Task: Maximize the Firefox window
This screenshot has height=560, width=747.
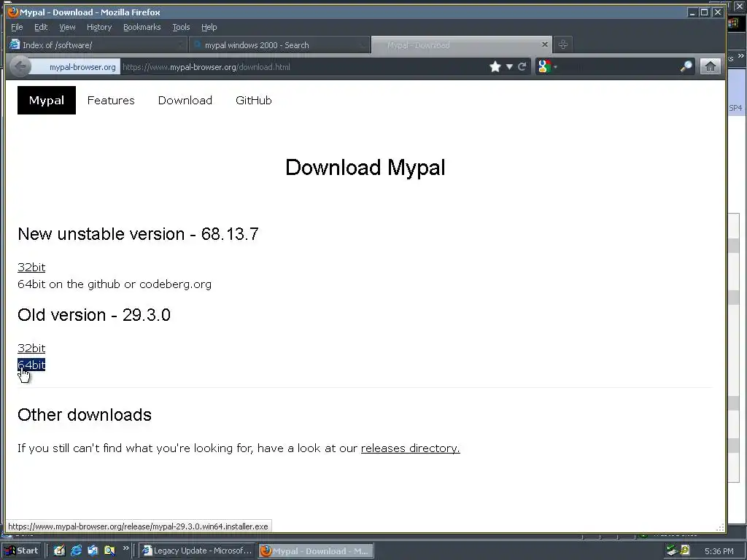Action: coord(704,12)
